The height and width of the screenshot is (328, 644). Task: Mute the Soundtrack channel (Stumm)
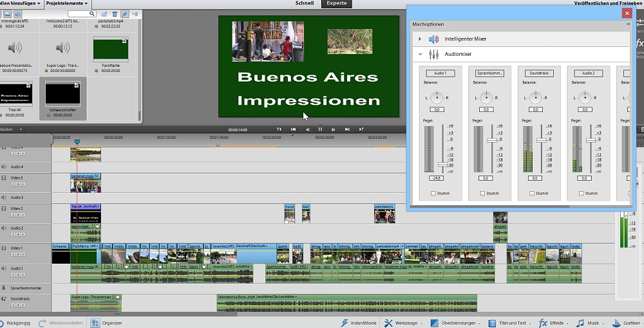coord(532,193)
